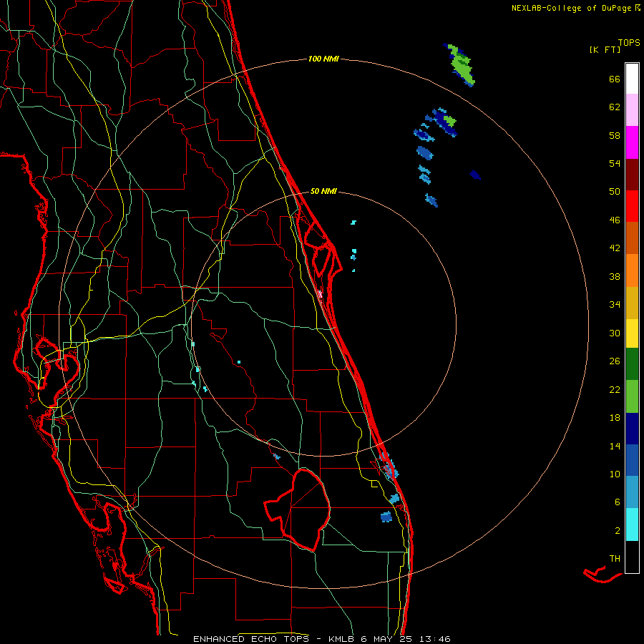
Task: Click the [K FT] units label
Action: pyautogui.click(x=605, y=49)
